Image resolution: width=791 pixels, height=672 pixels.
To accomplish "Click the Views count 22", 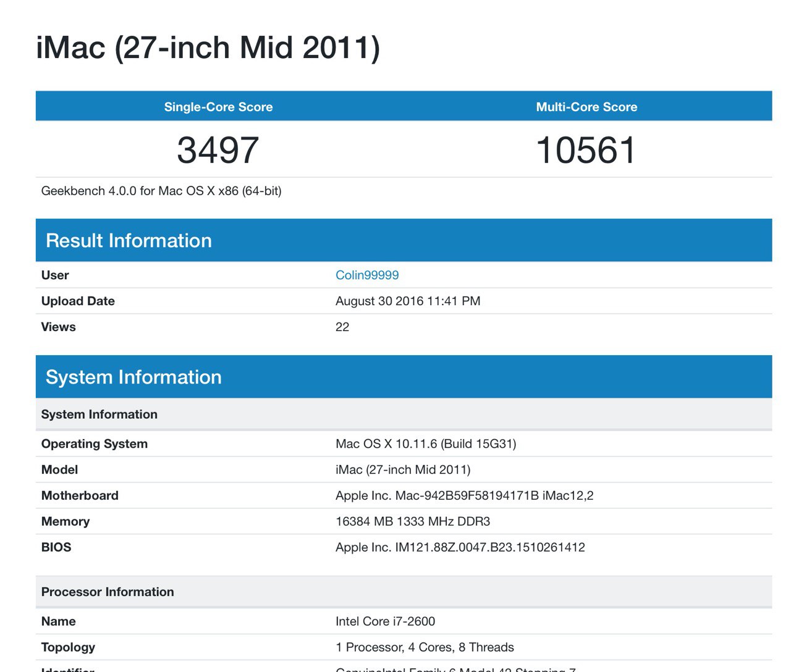I will [x=342, y=327].
